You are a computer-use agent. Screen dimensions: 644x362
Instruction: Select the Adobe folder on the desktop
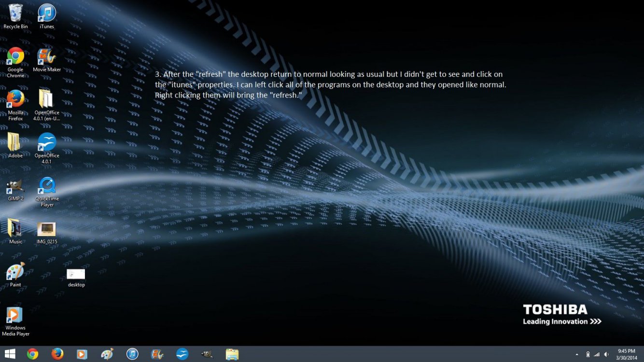[15, 143]
